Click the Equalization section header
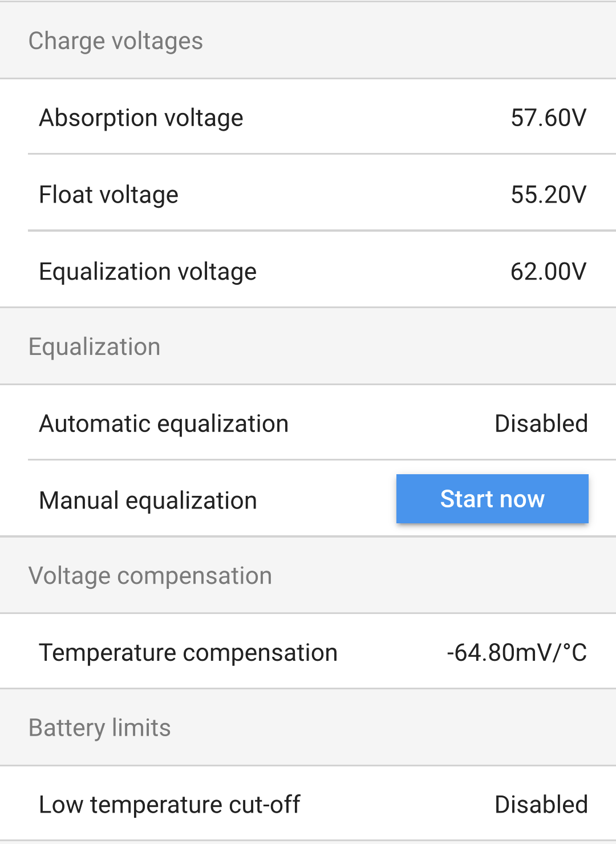The height and width of the screenshot is (844, 616). coord(95,347)
